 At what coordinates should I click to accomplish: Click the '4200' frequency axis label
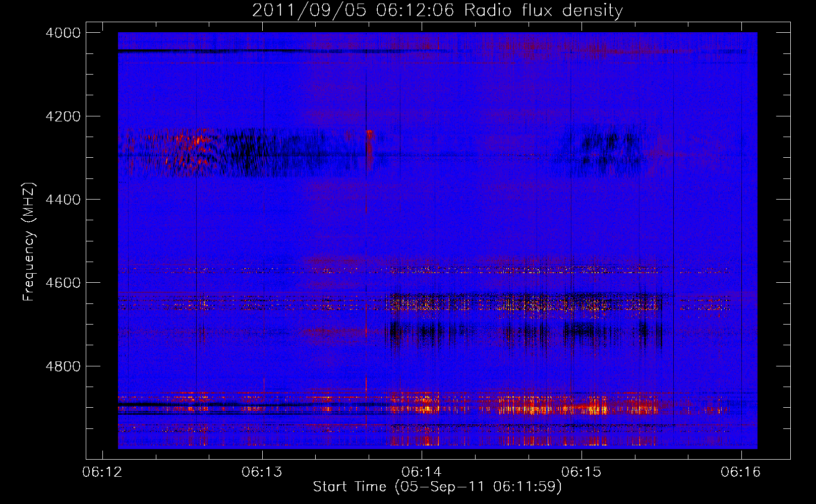[63, 116]
